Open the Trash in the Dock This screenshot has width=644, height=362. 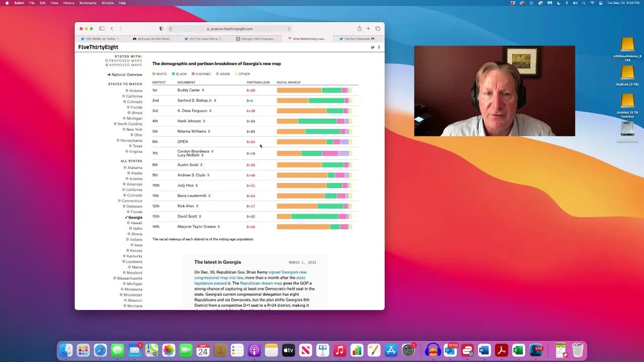tap(578, 350)
